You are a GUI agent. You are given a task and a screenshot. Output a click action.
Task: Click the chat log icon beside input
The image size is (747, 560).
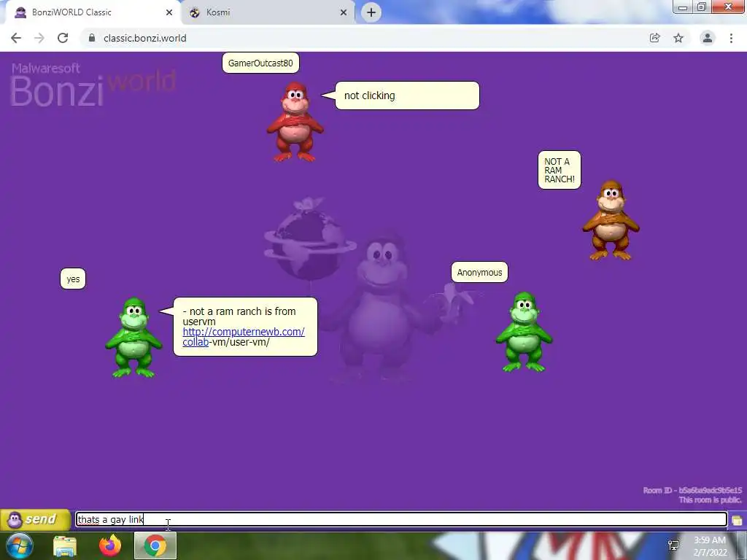click(737, 520)
